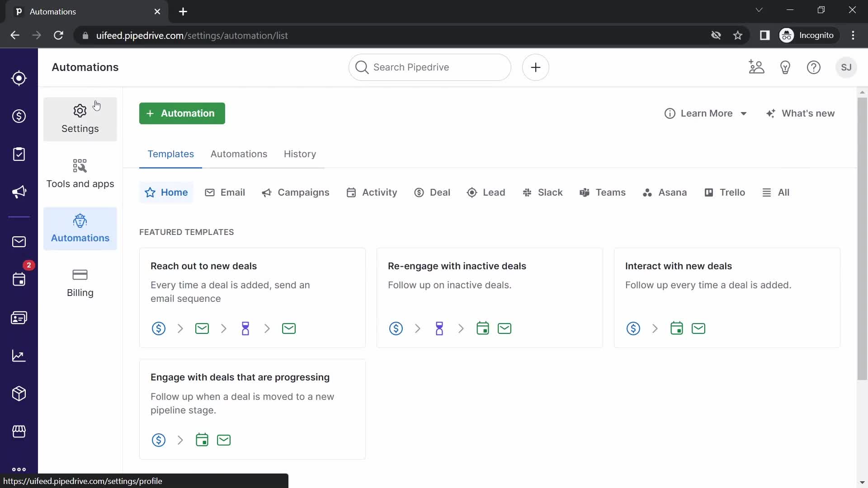
Task: Switch to the Automations tab
Action: tap(239, 154)
